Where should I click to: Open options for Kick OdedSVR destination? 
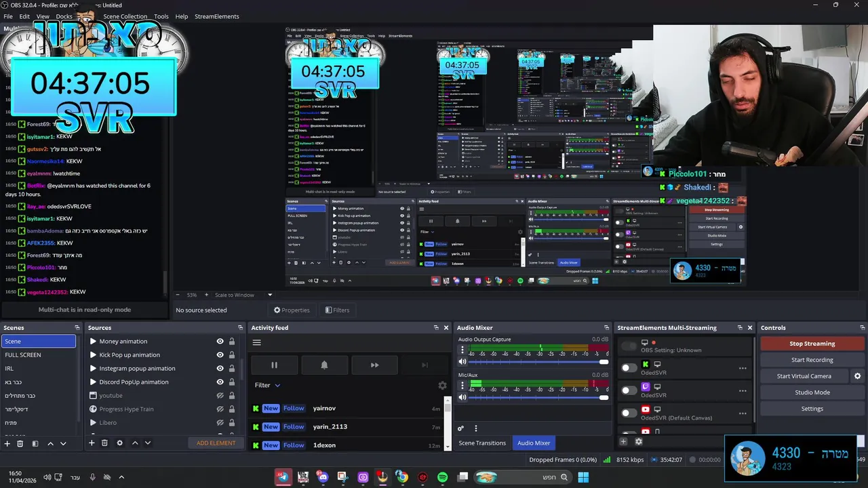click(x=743, y=369)
